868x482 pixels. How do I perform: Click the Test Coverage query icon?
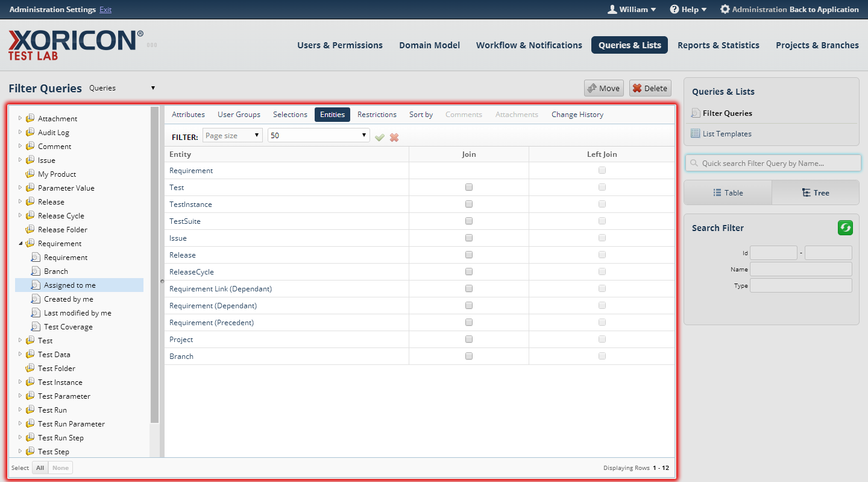click(x=36, y=327)
